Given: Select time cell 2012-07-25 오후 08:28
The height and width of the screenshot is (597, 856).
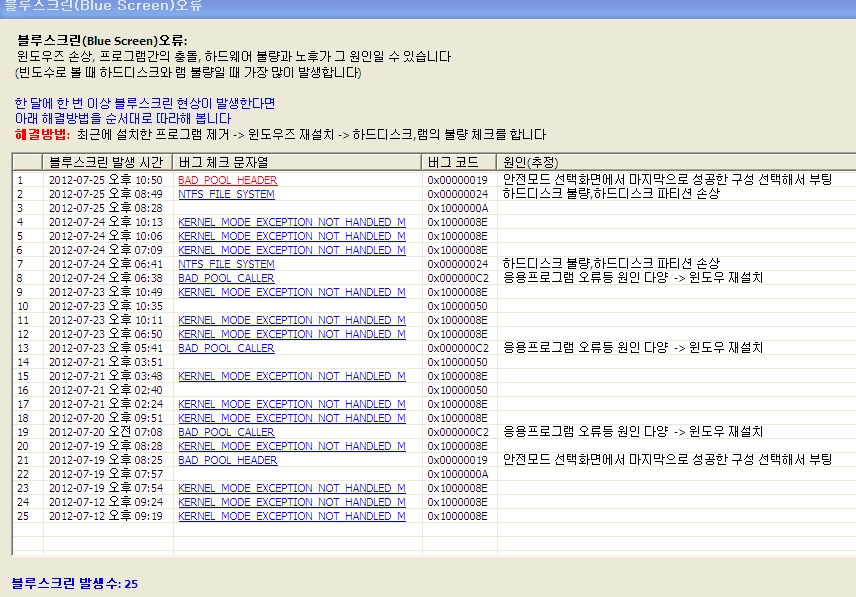Looking at the screenshot, I should coord(106,208).
